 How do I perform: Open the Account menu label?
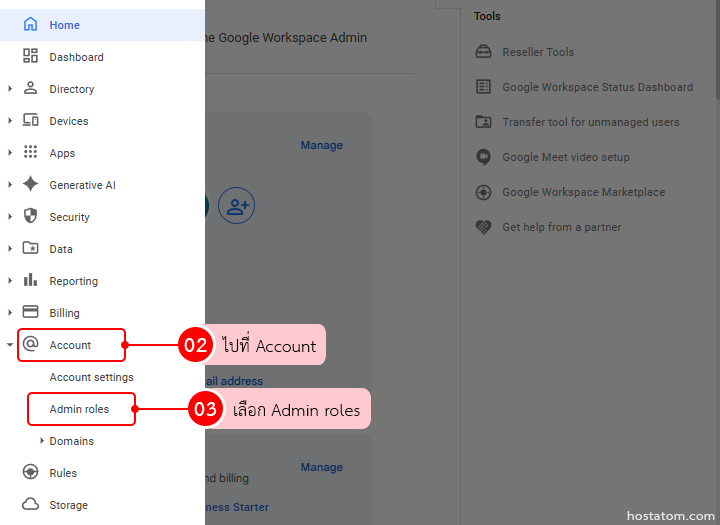tap(70, 345)
